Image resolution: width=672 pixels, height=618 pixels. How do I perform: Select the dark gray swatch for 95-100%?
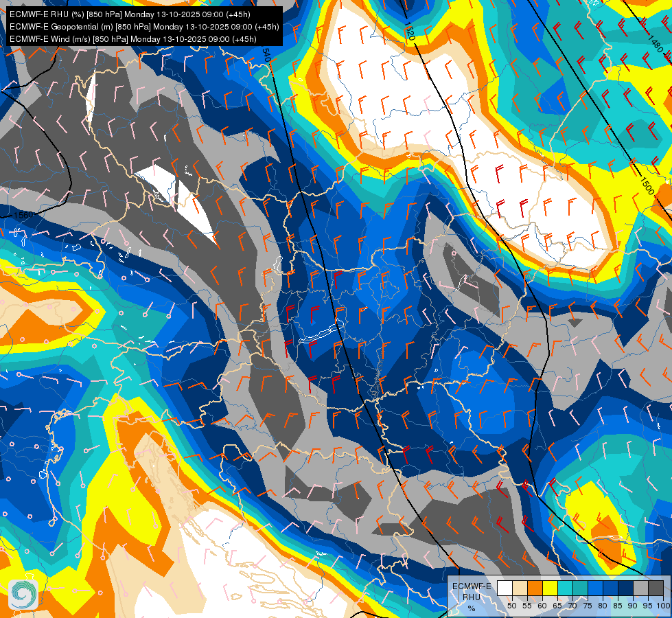[656, 588]
